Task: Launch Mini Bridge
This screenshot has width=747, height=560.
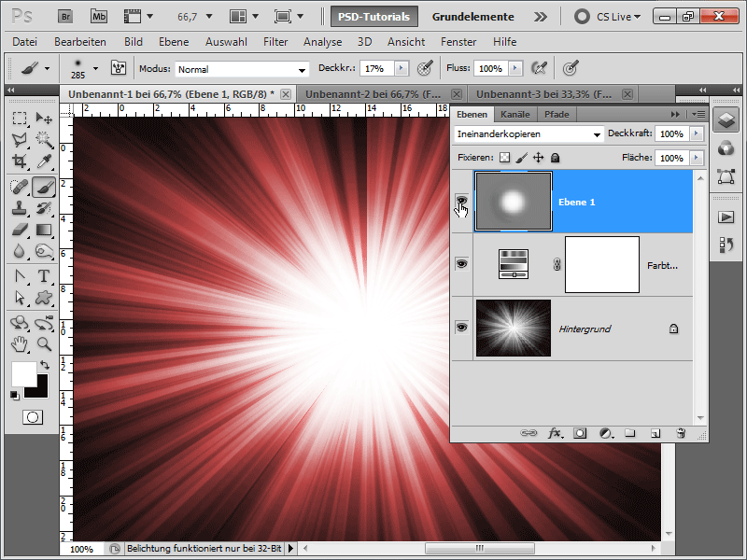Action: click(99, 17)
